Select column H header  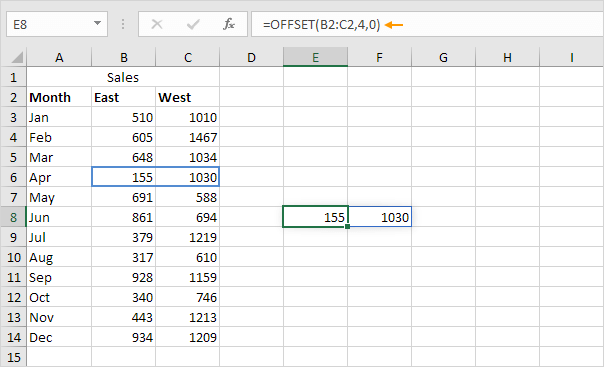pyautogui.click(x=507, y=57)
